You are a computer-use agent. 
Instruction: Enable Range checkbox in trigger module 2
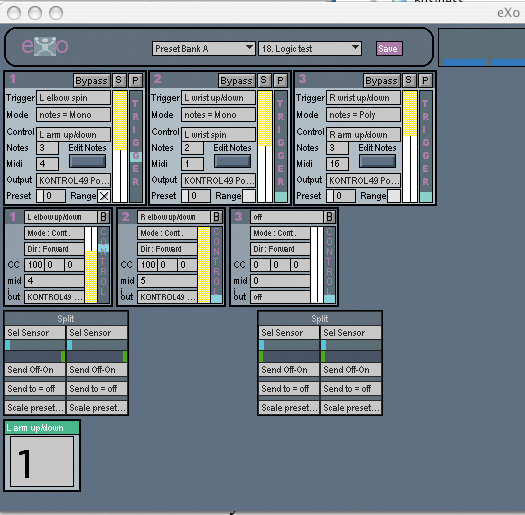point(249,196)
